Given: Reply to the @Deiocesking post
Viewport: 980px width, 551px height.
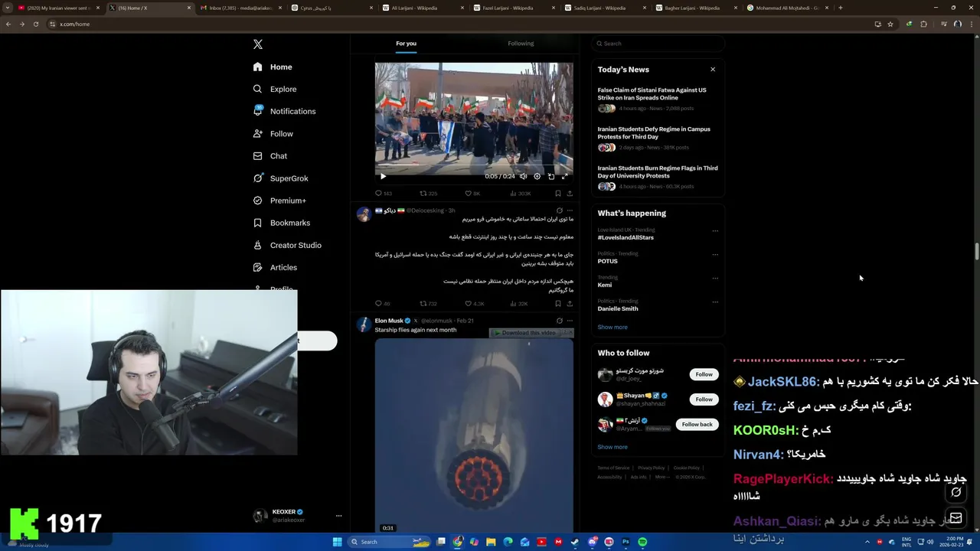Looking at the screenshot, I should [382, 304].
